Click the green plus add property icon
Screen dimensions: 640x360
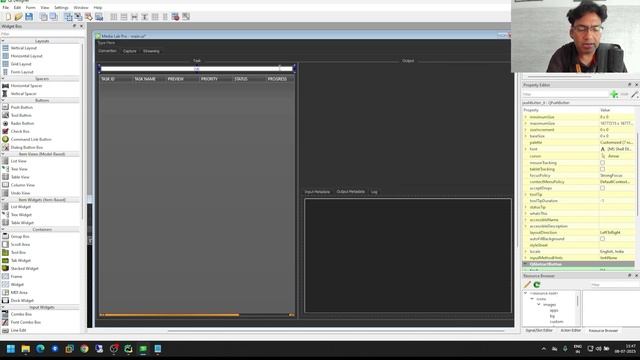(613, 94)
